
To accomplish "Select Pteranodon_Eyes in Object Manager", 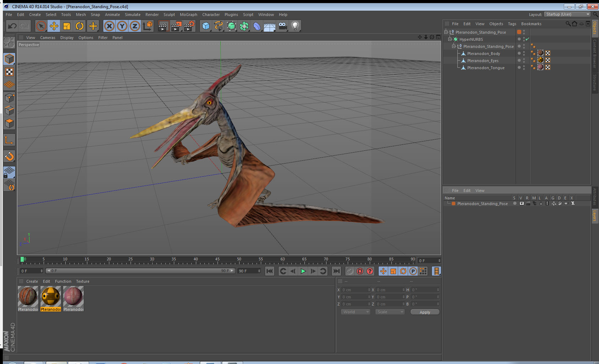I will (483, 61).
